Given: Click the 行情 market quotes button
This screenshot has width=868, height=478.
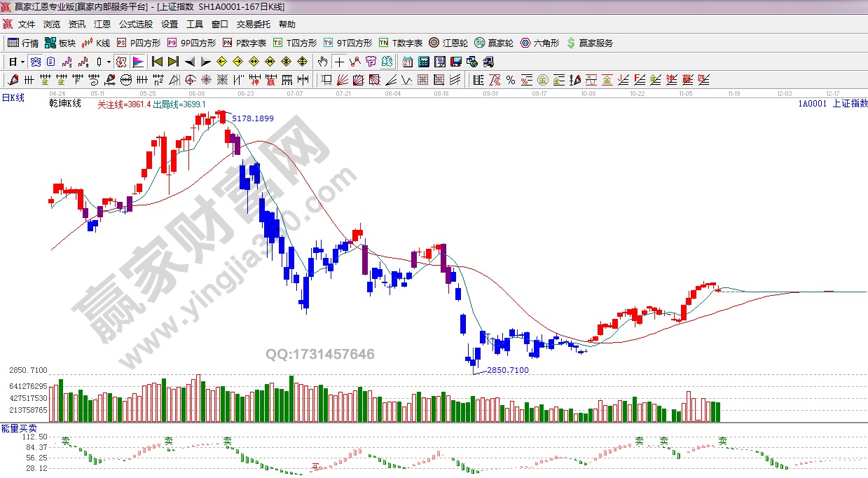Looking at the screenshot, I should click(23, 43).
